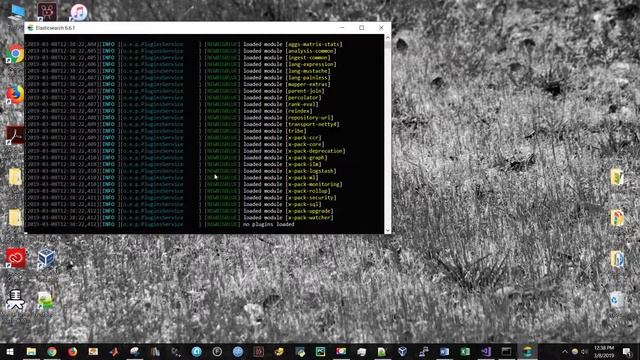
Task: Click log line 'loaded module [x-pack-sql]'
Action: click(282, 204)
